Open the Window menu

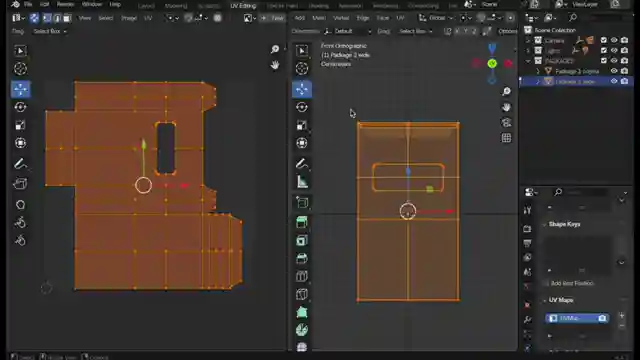[92, 4]
